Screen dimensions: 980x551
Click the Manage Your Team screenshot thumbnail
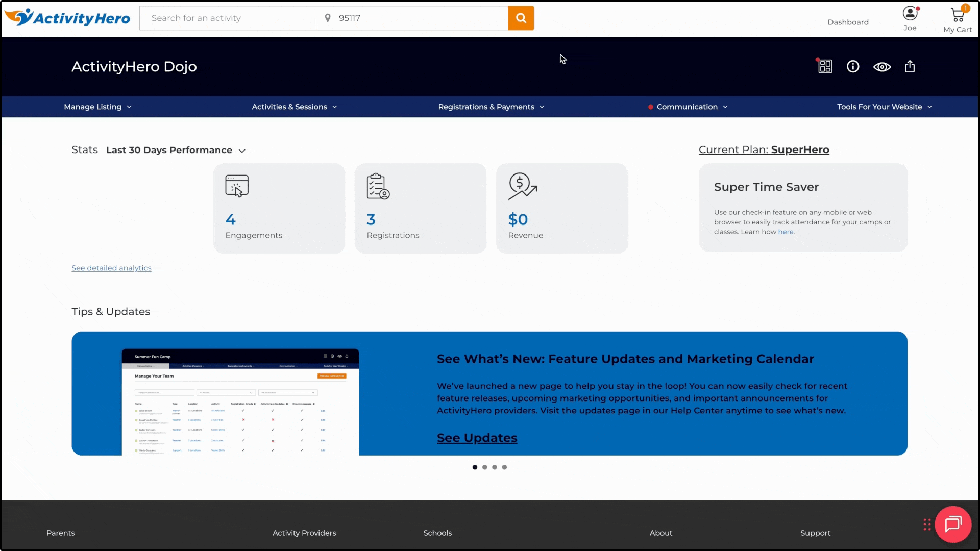click(x=240, y=402)
